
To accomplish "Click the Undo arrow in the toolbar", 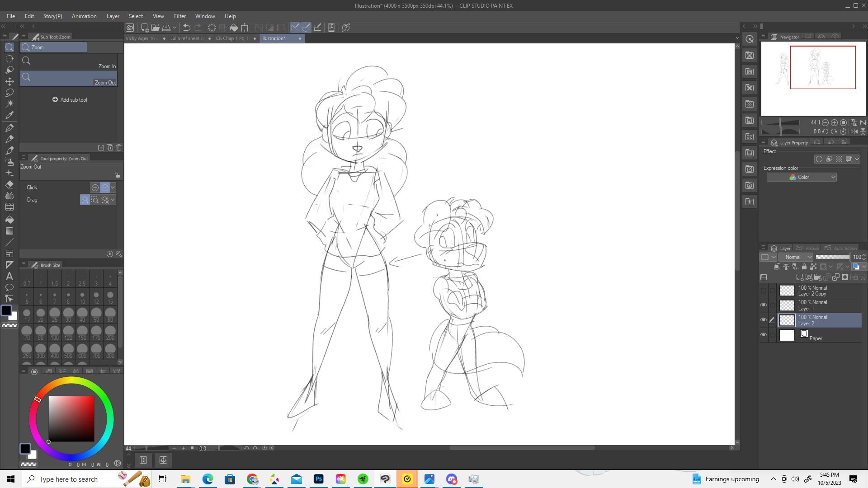I will (x=186, y=28).
